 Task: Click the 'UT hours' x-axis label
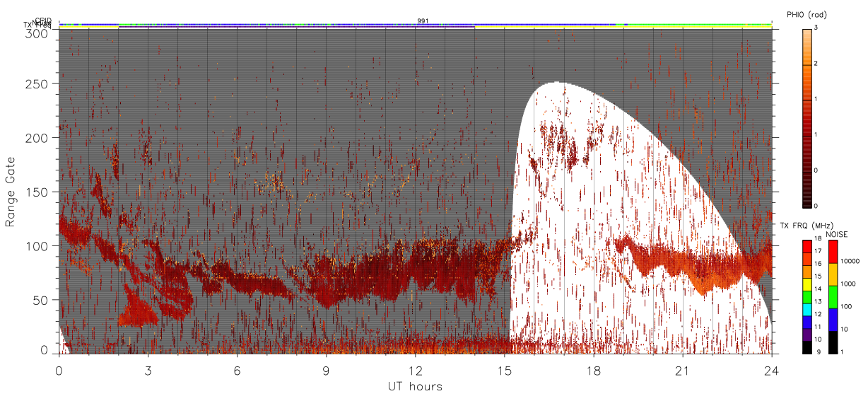click(415, 386)
